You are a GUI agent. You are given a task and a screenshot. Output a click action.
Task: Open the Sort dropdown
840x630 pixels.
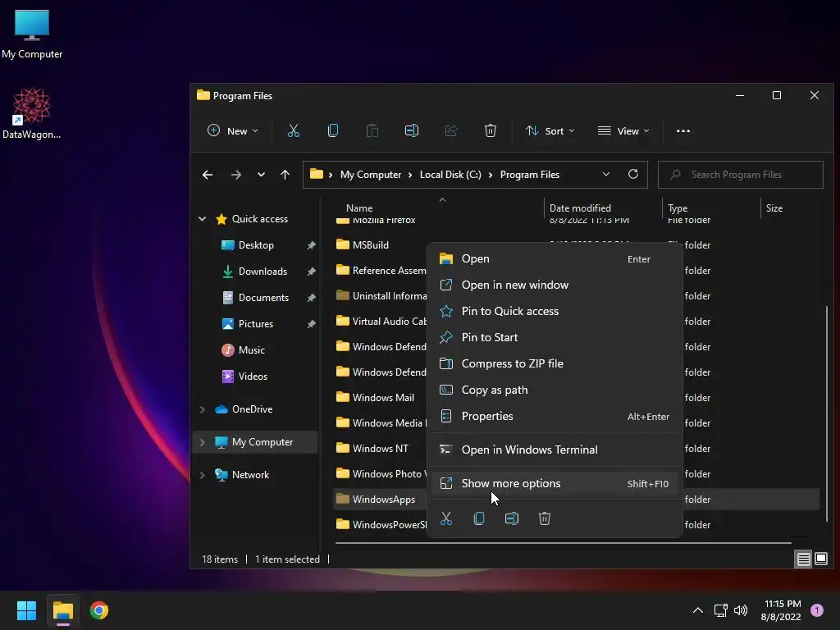pyautogui.click(x=550, y=130)
